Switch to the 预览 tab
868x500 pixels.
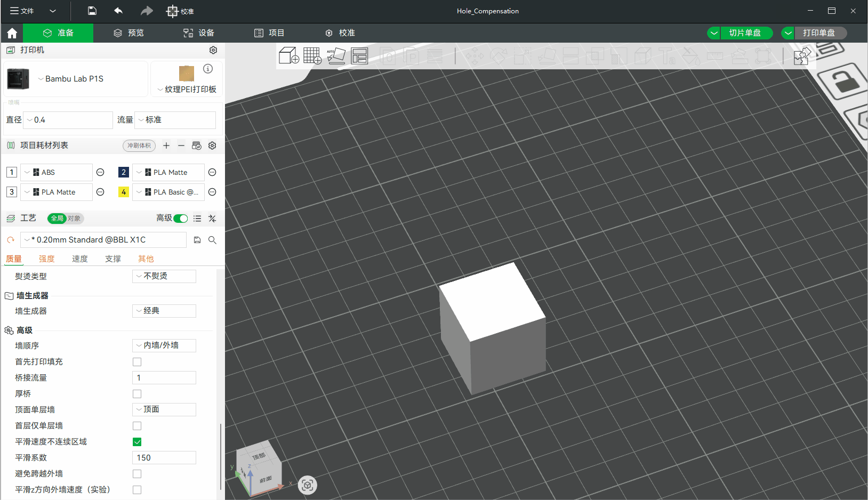click(x=128, y=33)
